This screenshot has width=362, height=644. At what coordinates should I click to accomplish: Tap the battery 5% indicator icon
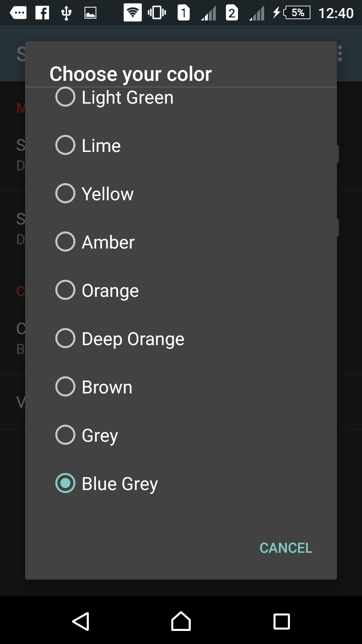pyautogui.click(x=297, y=13)
